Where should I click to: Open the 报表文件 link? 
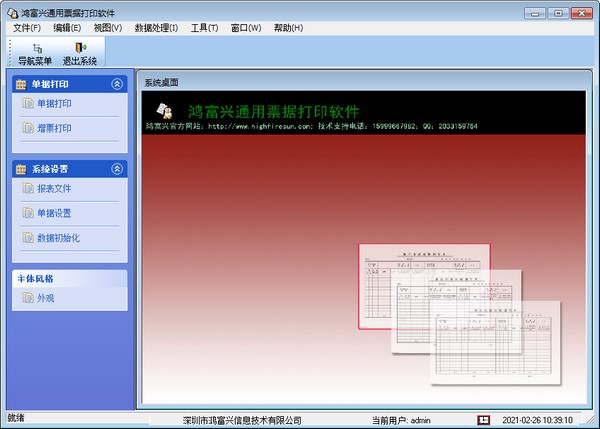54,189
